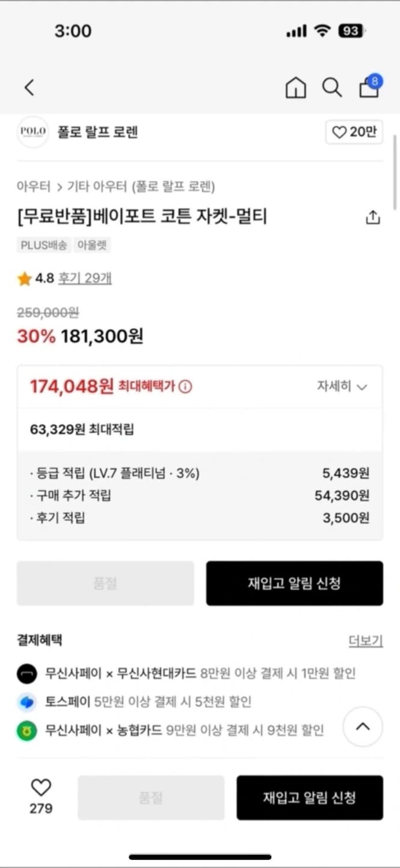
Task: Tap 더보기 for more payment benefits
Action: (365, 641)
